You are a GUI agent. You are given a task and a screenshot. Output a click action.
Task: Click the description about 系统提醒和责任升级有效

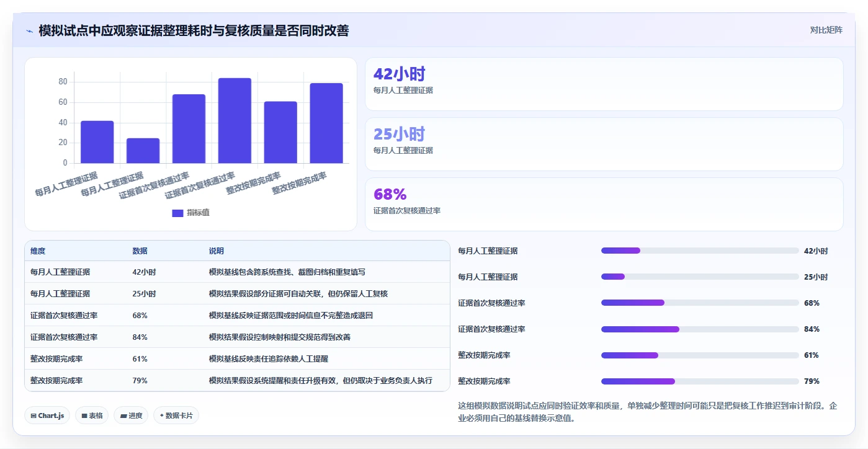point(321,381)
